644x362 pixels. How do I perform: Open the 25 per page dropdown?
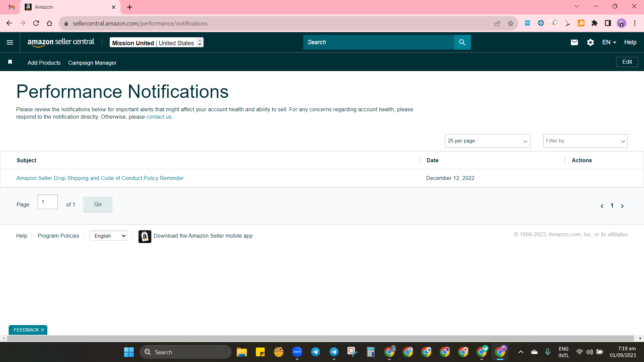(x=487, y=141)
